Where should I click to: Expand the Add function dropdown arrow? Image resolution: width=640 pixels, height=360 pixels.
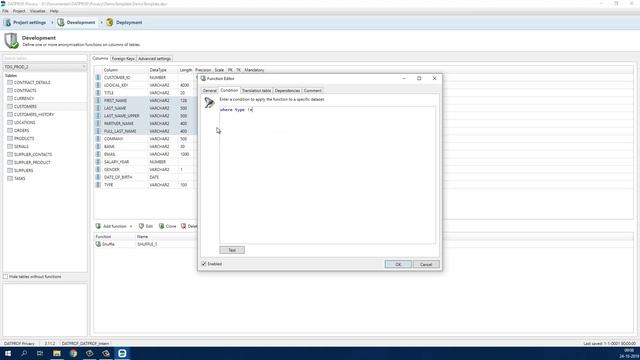point(131,226)
